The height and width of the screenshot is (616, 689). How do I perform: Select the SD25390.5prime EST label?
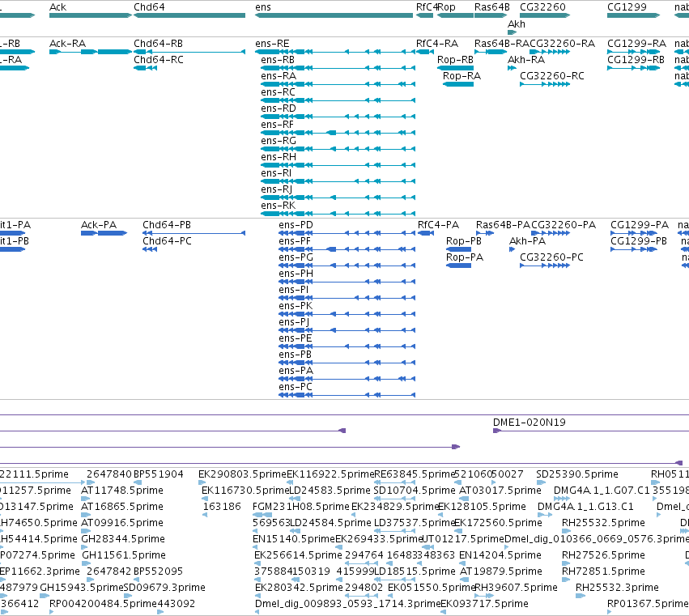tap(577, 474)
